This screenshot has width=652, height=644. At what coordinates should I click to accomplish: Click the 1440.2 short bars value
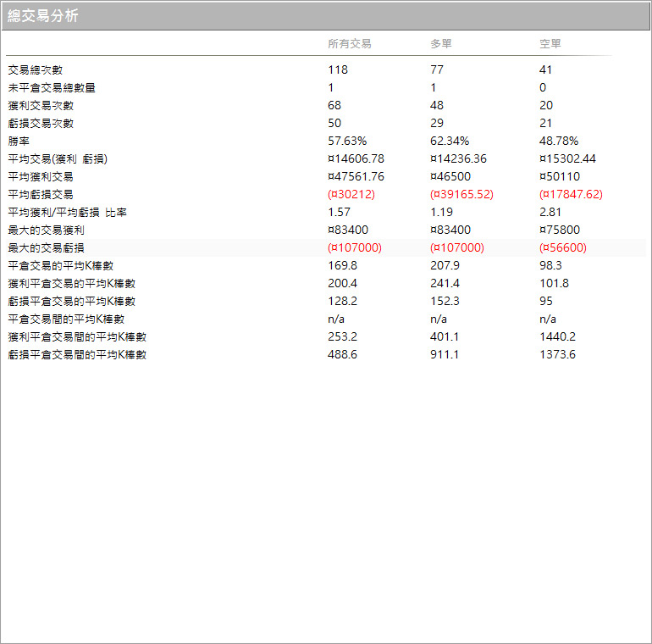557,337
